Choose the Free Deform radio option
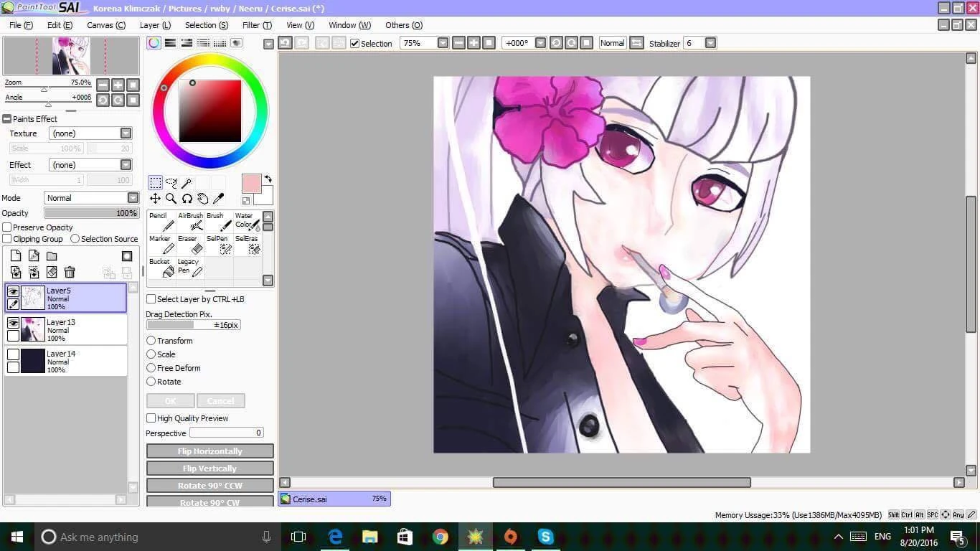The image size is (980, 551). tap(151, 368)
